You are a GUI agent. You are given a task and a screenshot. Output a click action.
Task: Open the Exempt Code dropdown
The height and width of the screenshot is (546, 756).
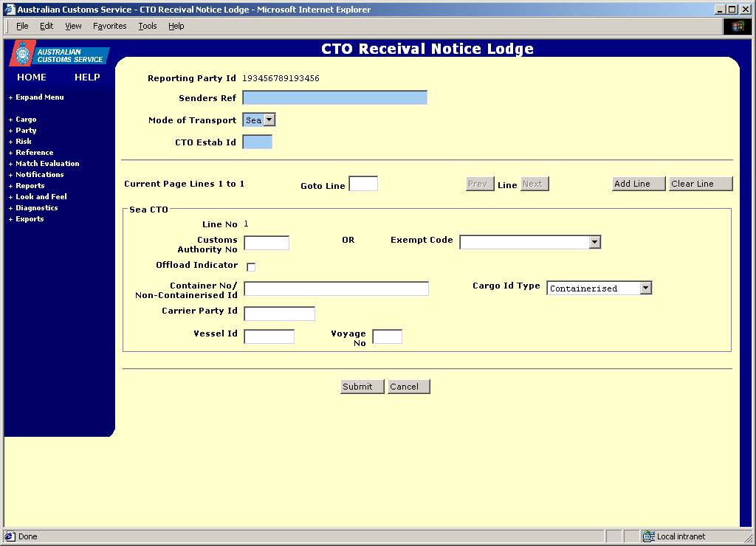(594, 242)
